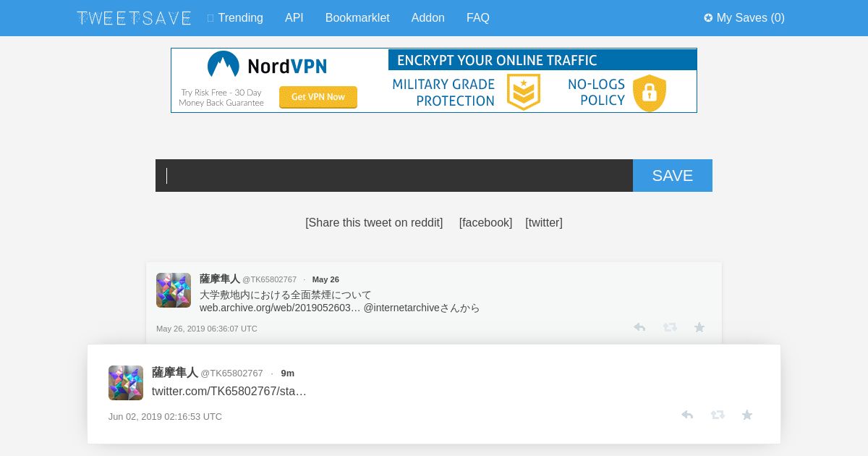The width and height of the screenshot is (868, 456).
Task: Click the timestamp Jun 02, 2019 02:16:53 UTC
Action: [x=165, y=417]
